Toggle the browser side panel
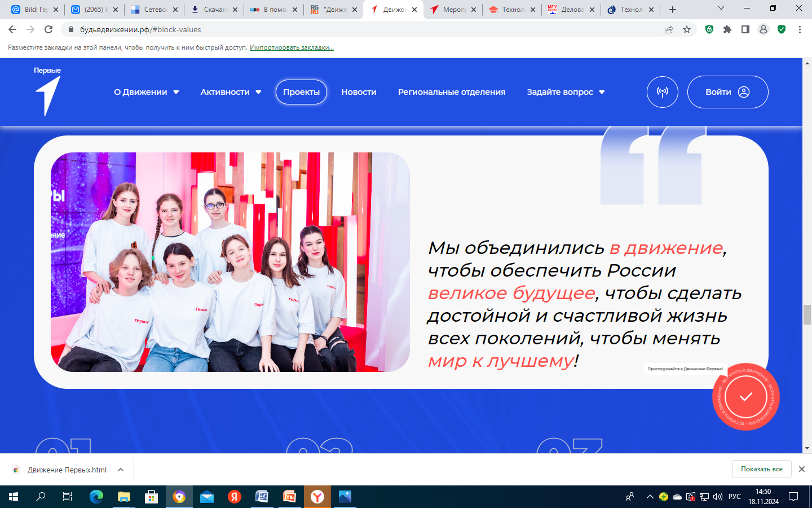The image size is (812, 508). (x=745, y=29)
